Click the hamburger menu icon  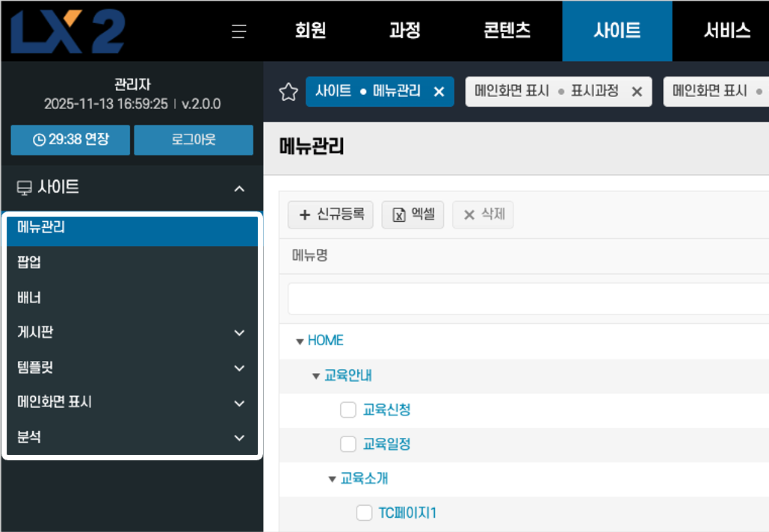(x=238, y=31)
